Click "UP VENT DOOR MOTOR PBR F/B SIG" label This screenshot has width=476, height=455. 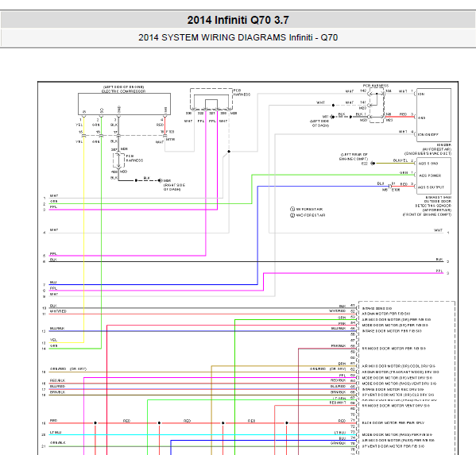(393, 446)
